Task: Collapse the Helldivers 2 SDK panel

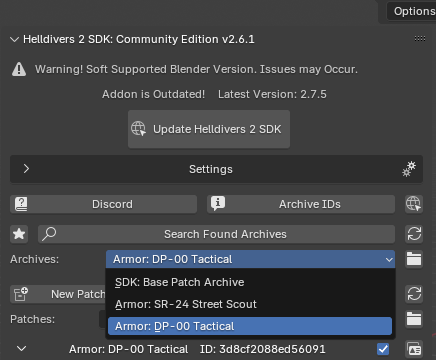Action: pos(14,40)
